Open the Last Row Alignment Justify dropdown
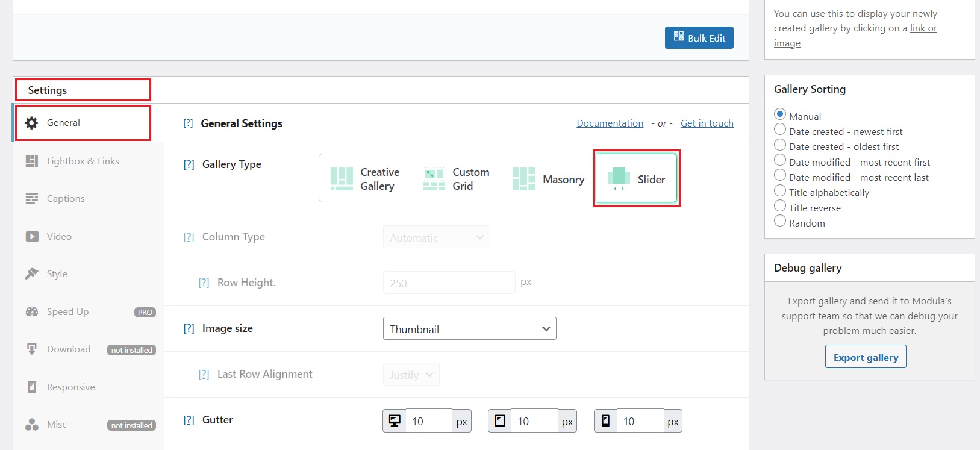The width and height of the screenshot is (980, 450). pyautogui.click(x=411, y=375)
